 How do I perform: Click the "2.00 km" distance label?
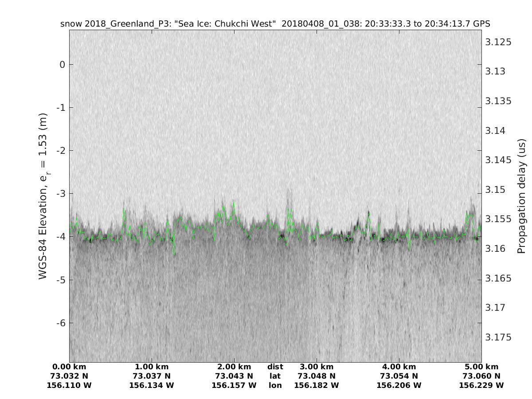click(234, 367)
